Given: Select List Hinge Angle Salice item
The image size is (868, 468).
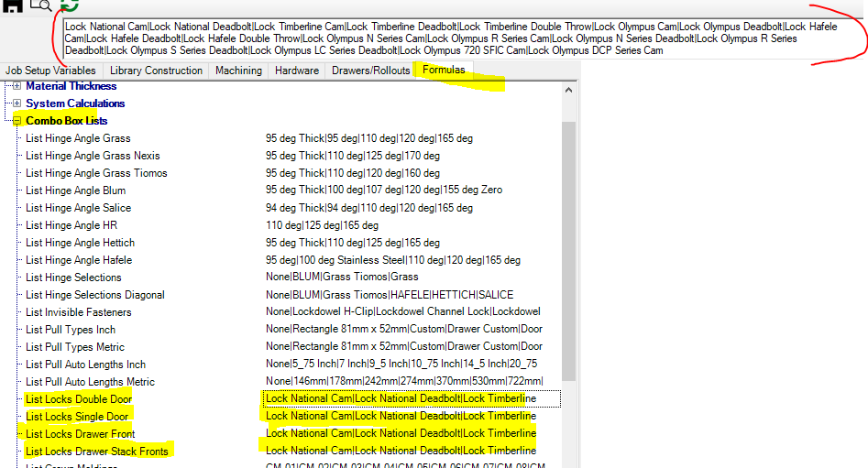Looking at the screenshot, I should point(78,208).
